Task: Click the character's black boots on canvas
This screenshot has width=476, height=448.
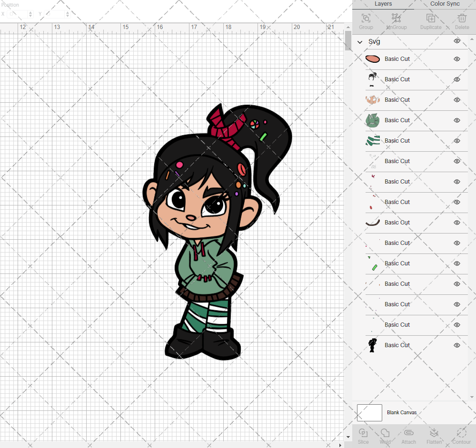Action: pyautogui.click(x=203, y=343)
